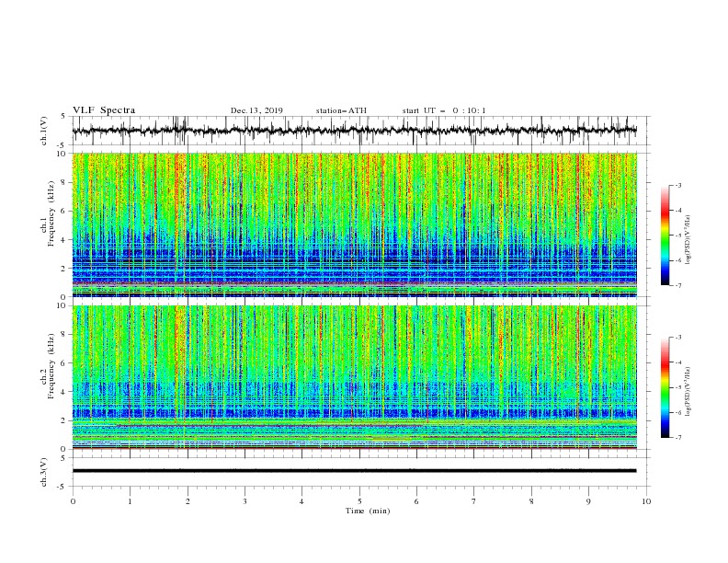The height and width of the screenshot is (563, 728).
Task: Click the ch.2 "Frequency (kHz)" axis label
Action: pyautogui.click(x=51, y=366)
